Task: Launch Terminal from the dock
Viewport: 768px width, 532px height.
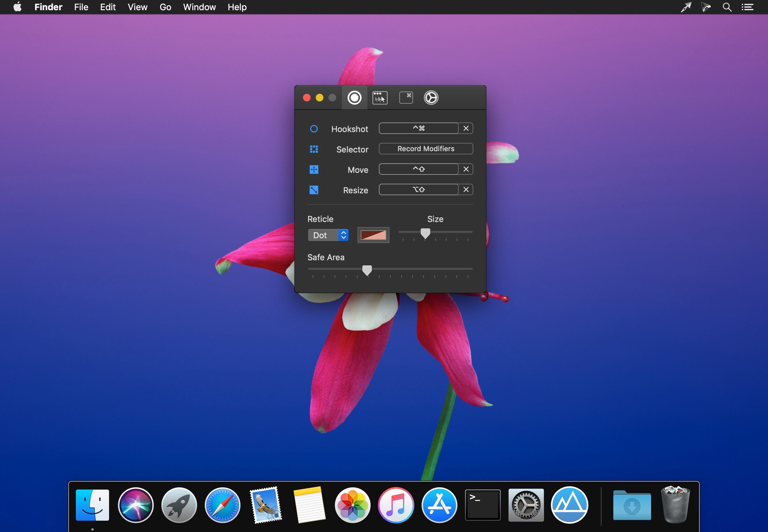Action: (482, 505)
